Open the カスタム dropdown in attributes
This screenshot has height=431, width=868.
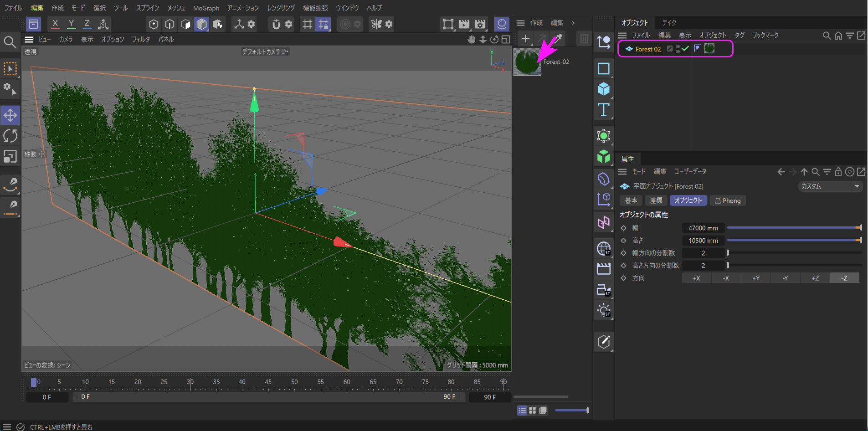point(830,186)
